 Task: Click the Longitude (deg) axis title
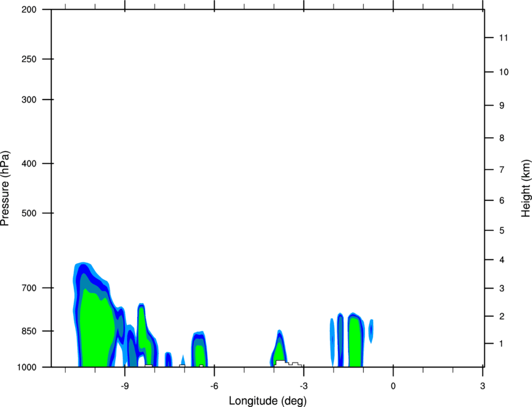click(268, 401)
